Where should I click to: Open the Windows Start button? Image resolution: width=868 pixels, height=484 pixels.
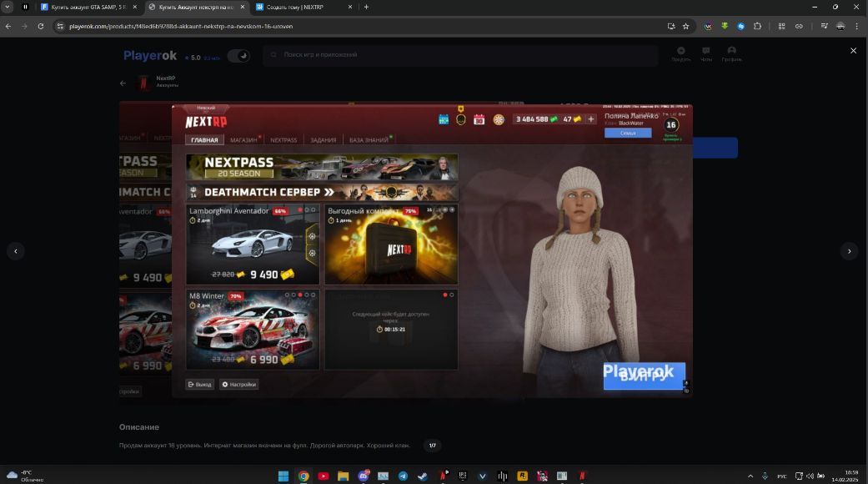pyautogui.click(x=283, y=476)
